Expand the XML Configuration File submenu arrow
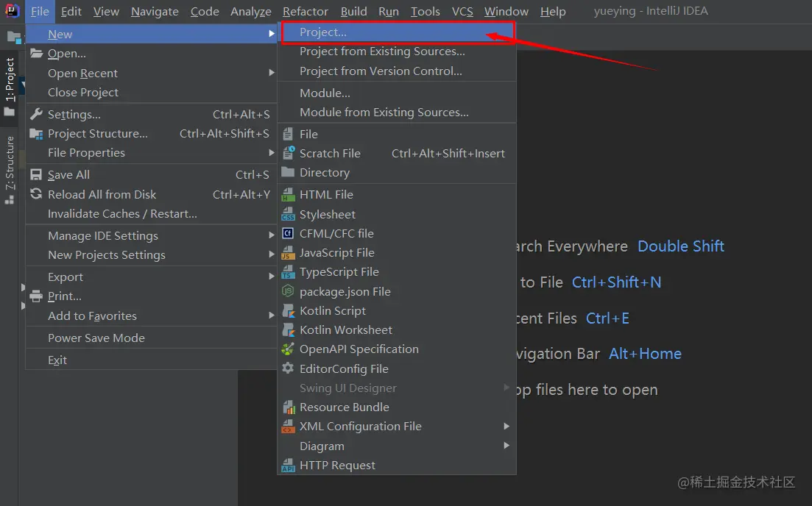The image size is (812, 506). pyautogui.click(x=506, y=427)
